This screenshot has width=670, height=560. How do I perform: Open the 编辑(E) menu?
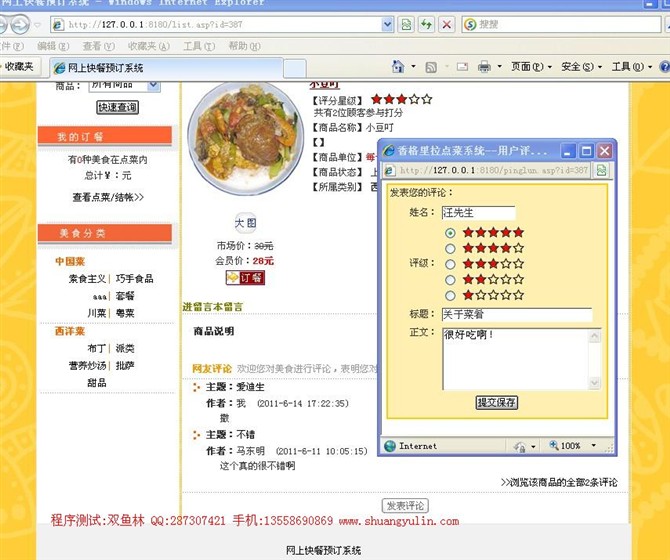[53, 46]
